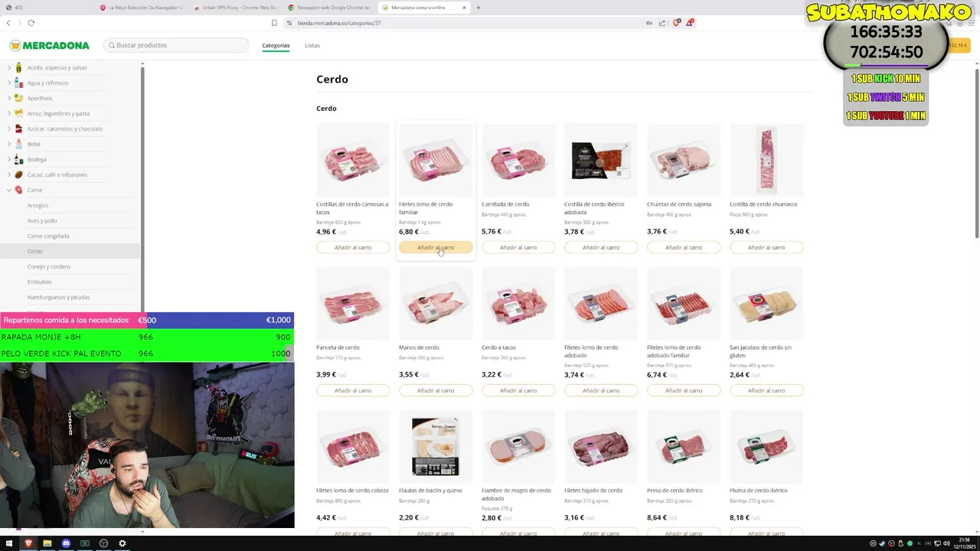Open Costilla de cerdo churrasco product image
This screenshot has width=980, height=551.
pos(766,161)
